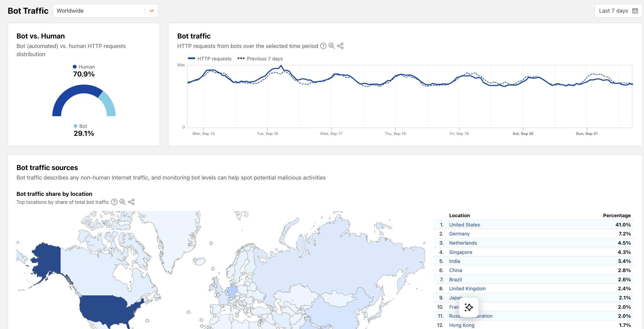Expand the Worldwide location dropdown arrow
The image size is (644, 329).
click(152, 11)
